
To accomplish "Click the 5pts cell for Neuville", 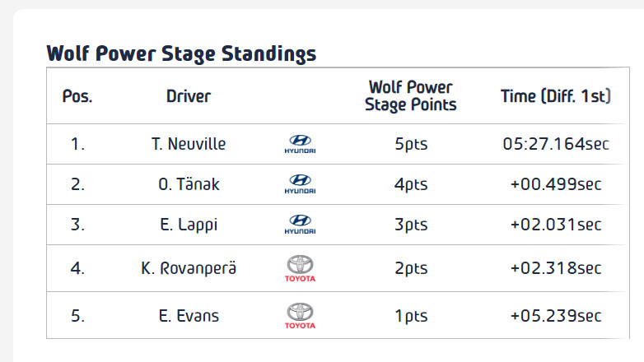I will [x=411, y=145].
